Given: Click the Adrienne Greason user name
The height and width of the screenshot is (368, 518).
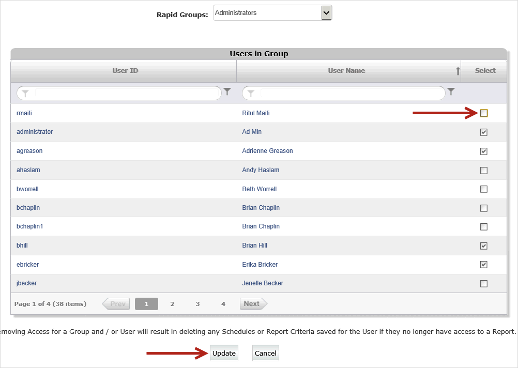Looking at the screenshot, I should pos(267,151).
